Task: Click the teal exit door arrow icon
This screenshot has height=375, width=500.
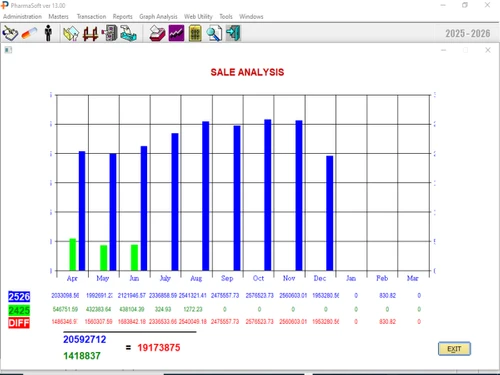Action: [233, 33]
